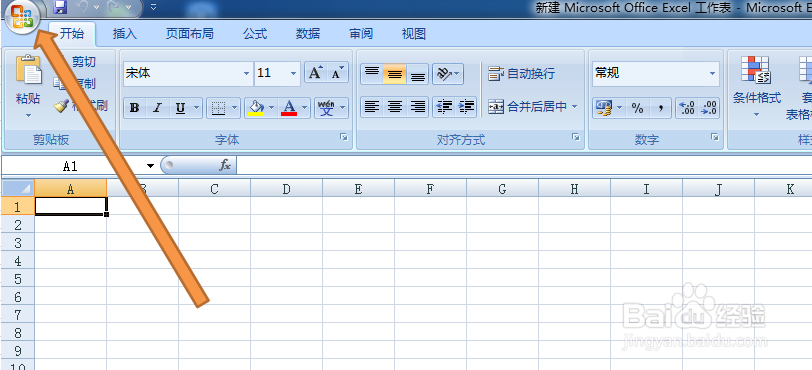Select column D header
This screenshot has width=812, height=370.
coord(286,189)
